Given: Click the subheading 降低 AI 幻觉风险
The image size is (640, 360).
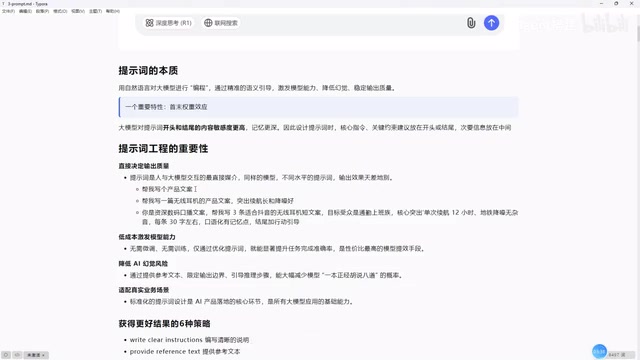Looking at the screenshot, I should tap(143, 264).
